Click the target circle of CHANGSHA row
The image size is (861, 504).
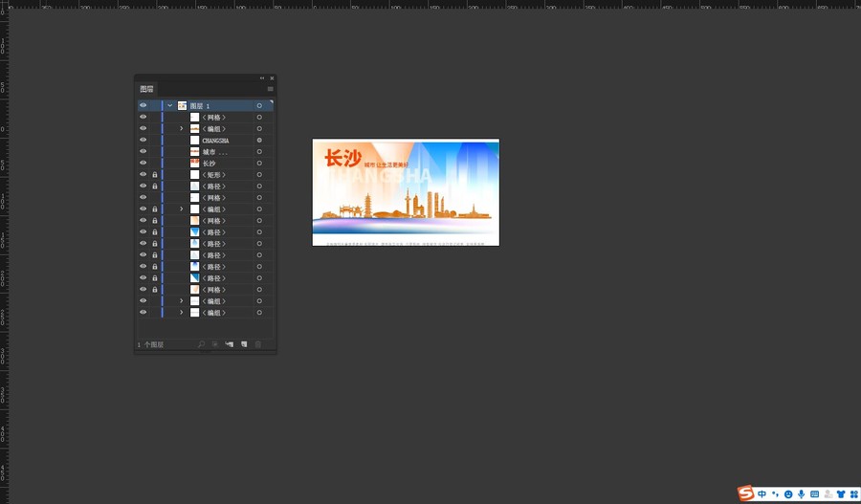point(259,140)
